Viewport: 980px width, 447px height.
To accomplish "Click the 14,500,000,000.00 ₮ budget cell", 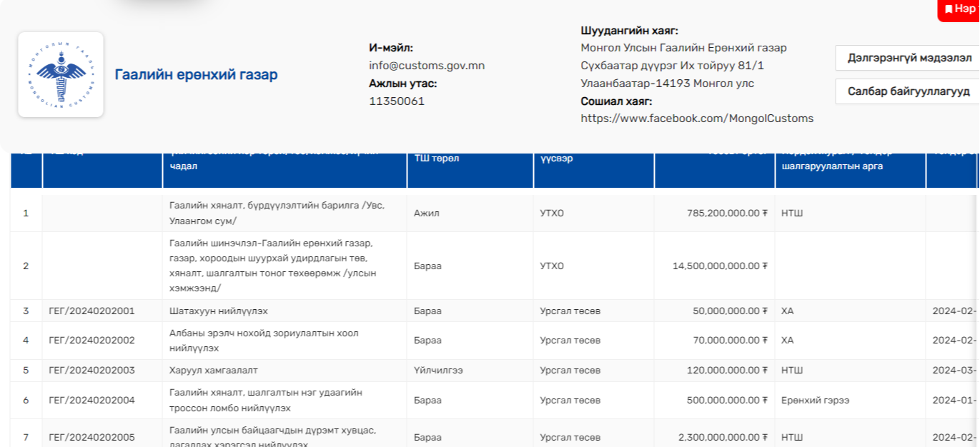I will point(719,266).
